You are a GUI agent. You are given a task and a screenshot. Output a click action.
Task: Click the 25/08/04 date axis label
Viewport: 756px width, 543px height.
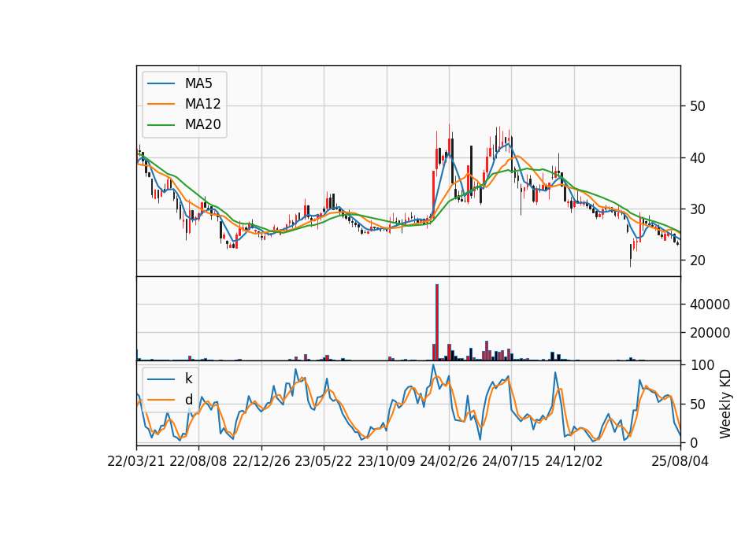(x=680, y=461)
